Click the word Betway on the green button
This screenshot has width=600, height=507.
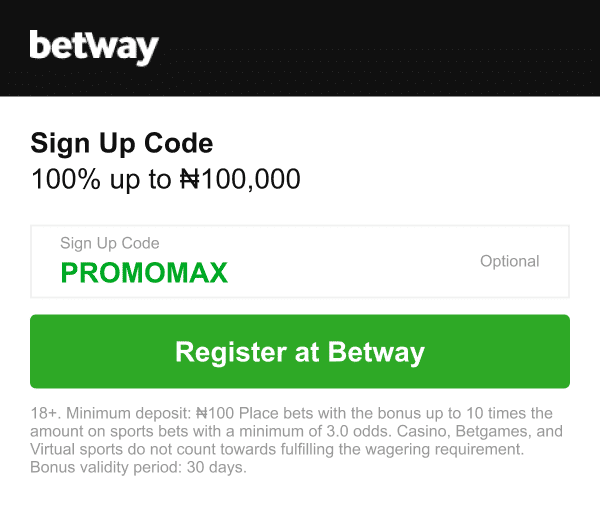tap(376, 352)
